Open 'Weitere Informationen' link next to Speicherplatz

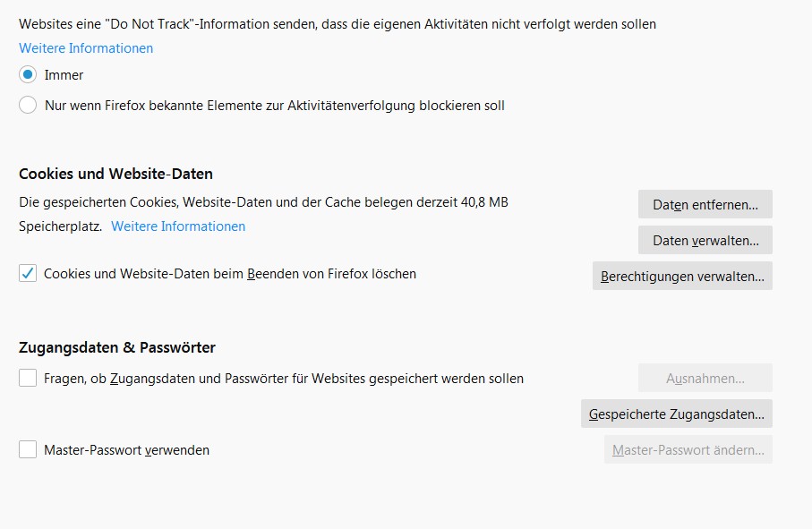pyautogui.click(x=178, y=226)
